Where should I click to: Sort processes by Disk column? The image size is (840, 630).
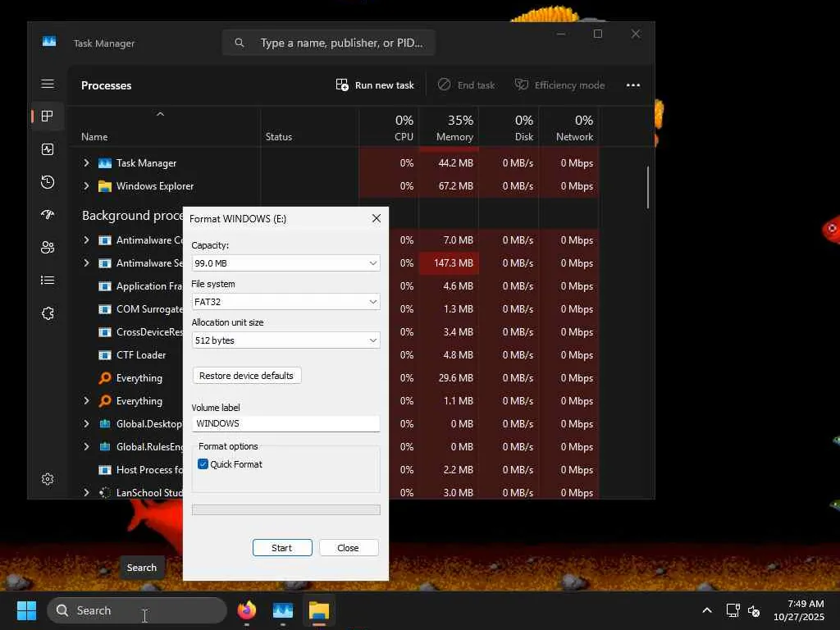point(524,128)
